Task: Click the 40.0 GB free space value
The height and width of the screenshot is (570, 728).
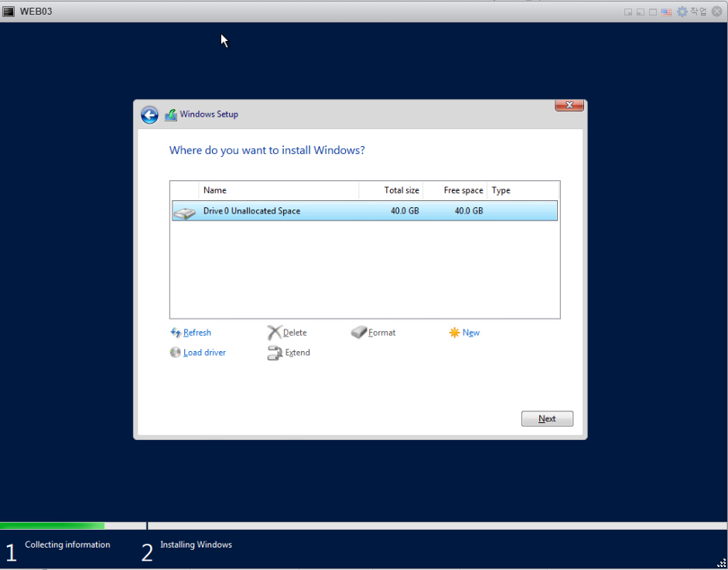Action: [x=469, y=210]
